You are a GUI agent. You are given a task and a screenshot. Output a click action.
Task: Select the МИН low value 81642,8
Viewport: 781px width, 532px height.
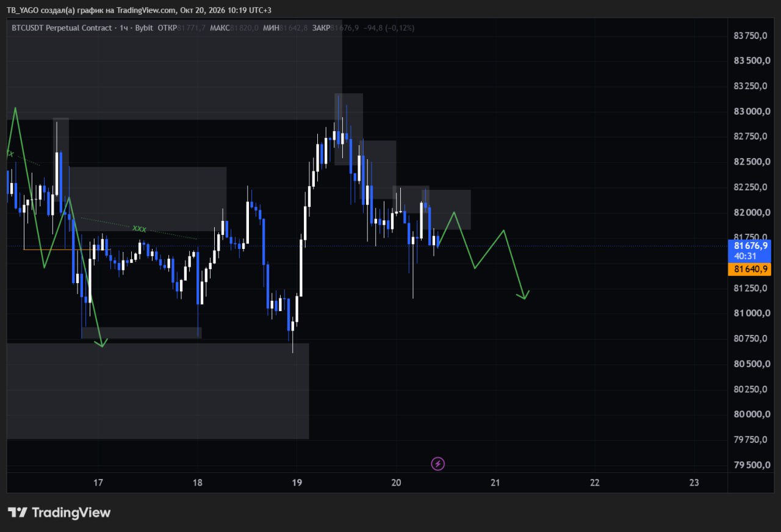click(x=293, y=28)
